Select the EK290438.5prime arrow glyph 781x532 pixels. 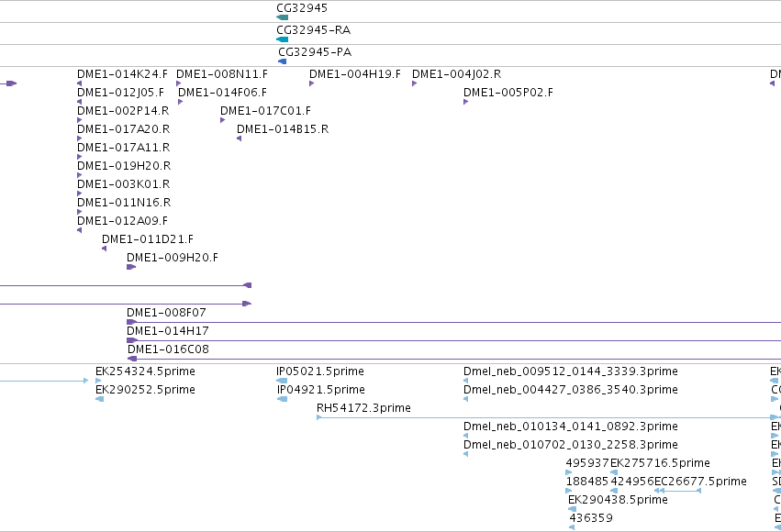click(573, 509)
